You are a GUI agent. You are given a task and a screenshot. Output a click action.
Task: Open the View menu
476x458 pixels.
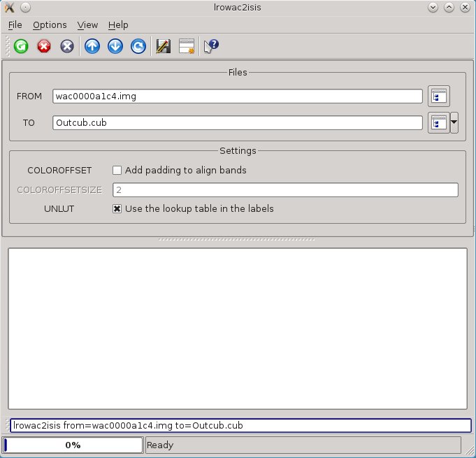[x=87, y=25]
